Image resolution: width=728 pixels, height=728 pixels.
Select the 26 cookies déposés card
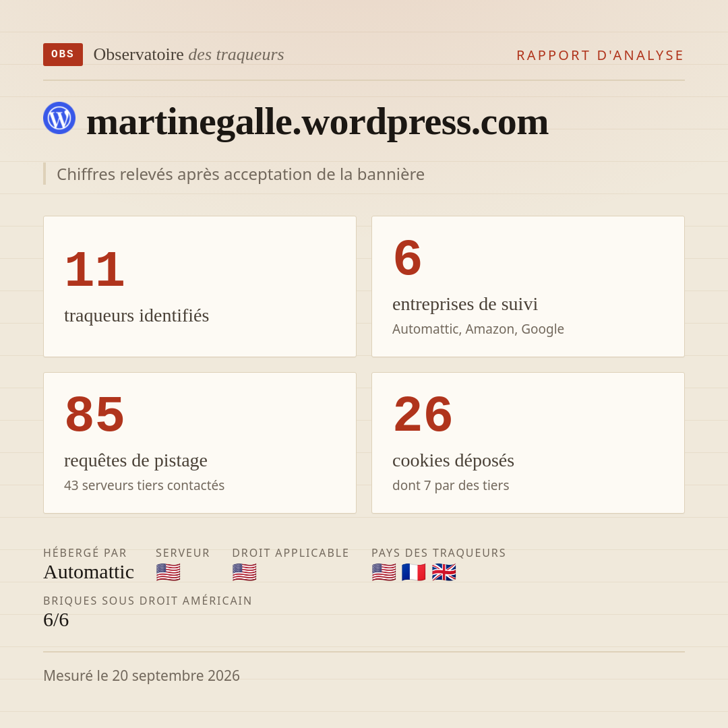[528, 443]
